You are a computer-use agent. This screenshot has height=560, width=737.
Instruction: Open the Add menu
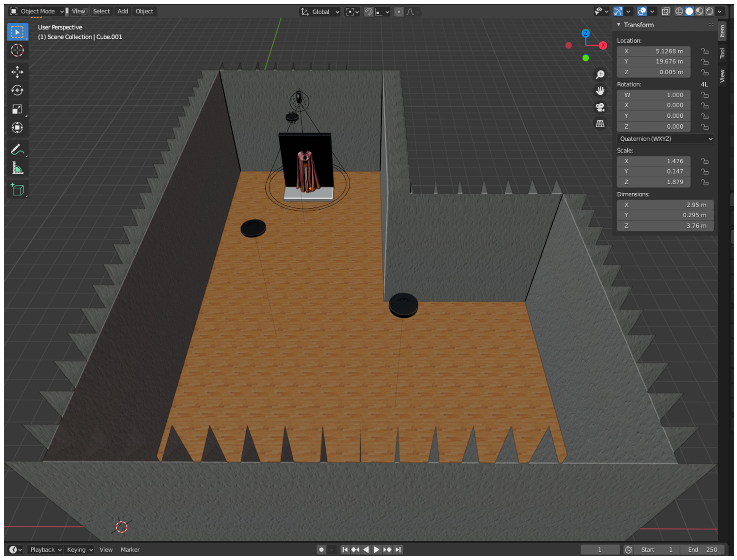point(122,11)
